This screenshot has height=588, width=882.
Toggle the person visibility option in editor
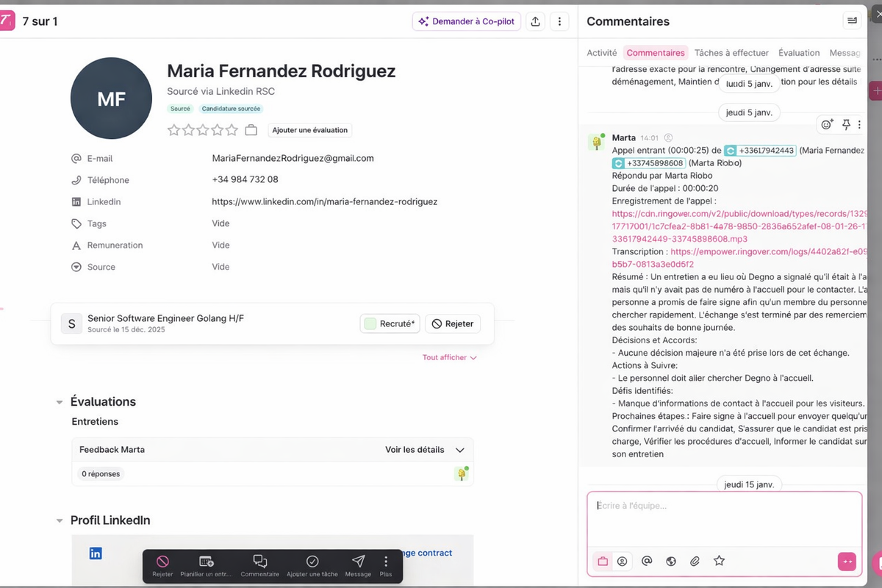[623, 562]
